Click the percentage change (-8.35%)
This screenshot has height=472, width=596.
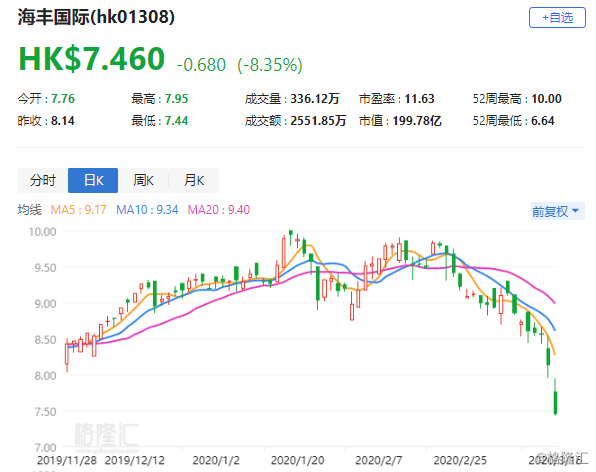(x=270, y=65)
